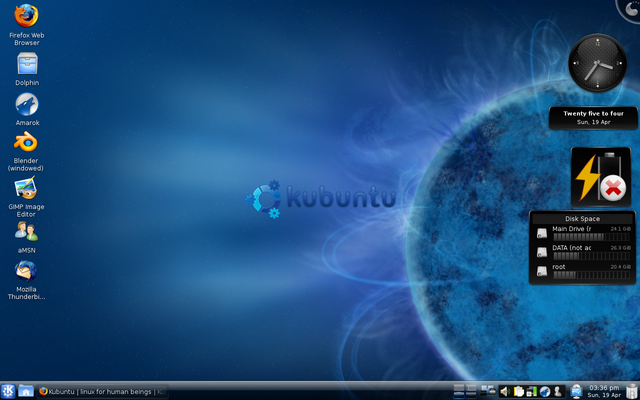Select the Kubuntu Firefox taskbar entry
The image size is (640, 400).
click(x=103, y=391)
